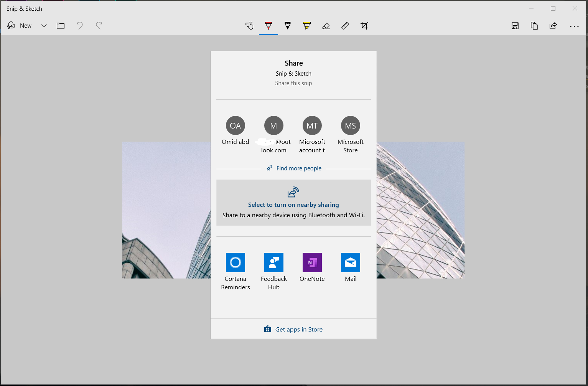Image resolution: width=588 pixels, height=386 pixels.
Task: Share with Microsoft Store contact MS
Action: tap(351, 135)
